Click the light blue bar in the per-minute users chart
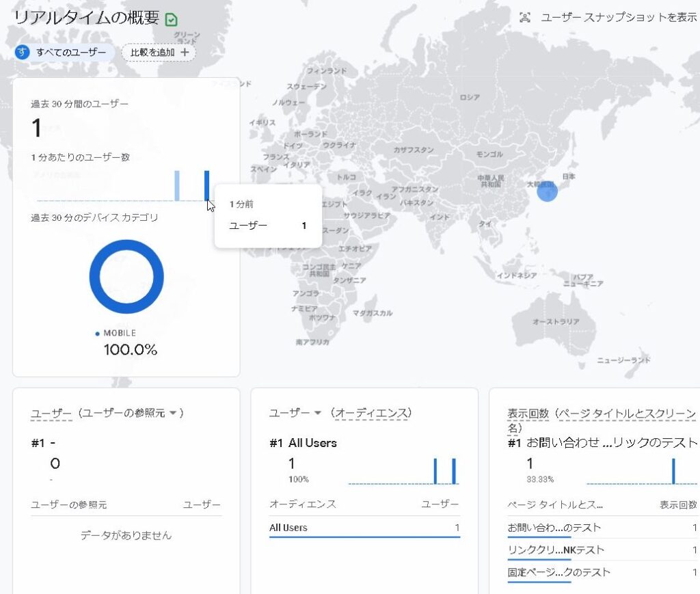 [x=177, y=185]
